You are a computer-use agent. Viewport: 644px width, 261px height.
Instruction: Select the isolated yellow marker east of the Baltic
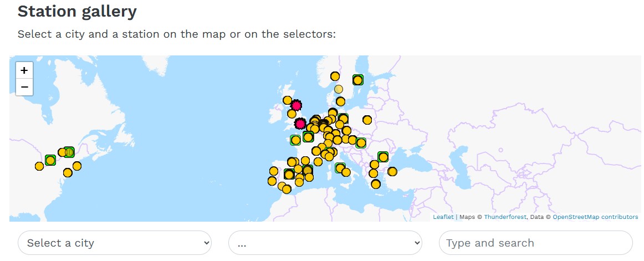(x=367, y=120)
